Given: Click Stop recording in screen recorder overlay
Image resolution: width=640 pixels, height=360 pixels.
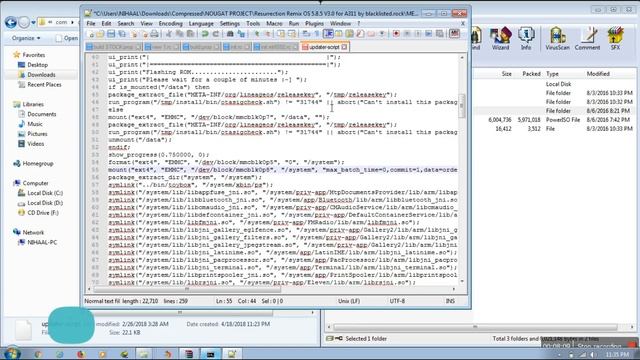Looking at the screenshot, I should [599, 347].
